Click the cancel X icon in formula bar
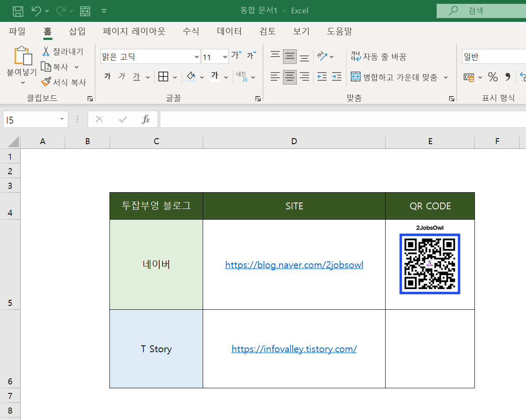 [x=100, y=119]
